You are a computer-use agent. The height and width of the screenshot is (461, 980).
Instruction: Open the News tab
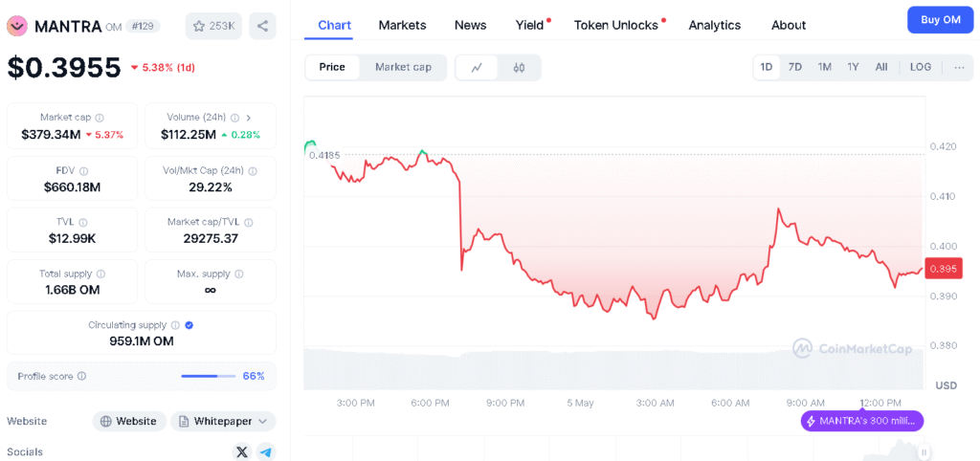click(471, 25)
